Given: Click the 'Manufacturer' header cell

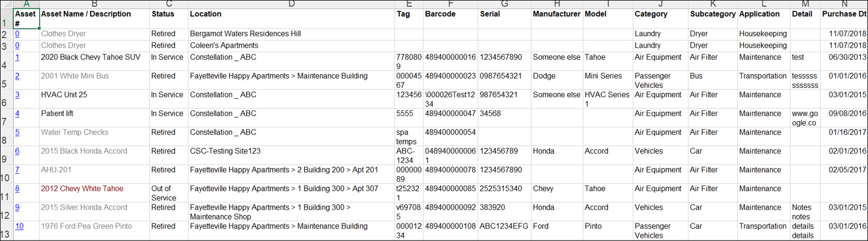Looking at the screenshot, I should (x=556, y=14).
